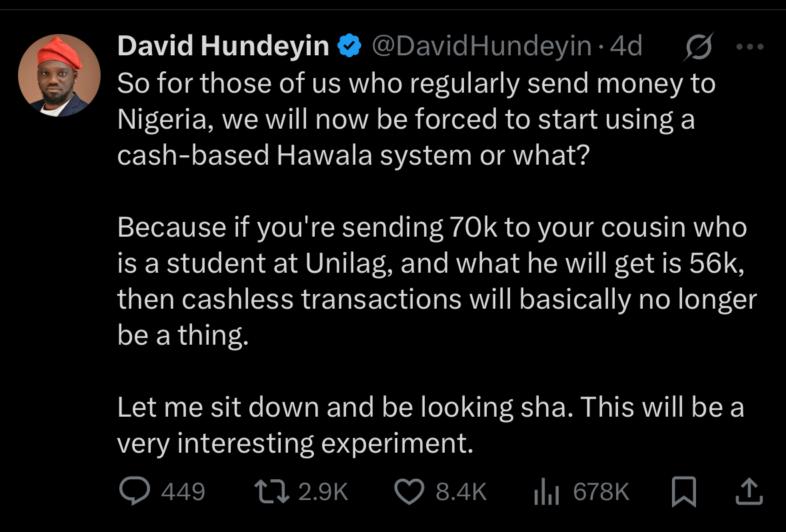Click the 678K views count
This screenshot has width=786, height=532.
(601, 491)
